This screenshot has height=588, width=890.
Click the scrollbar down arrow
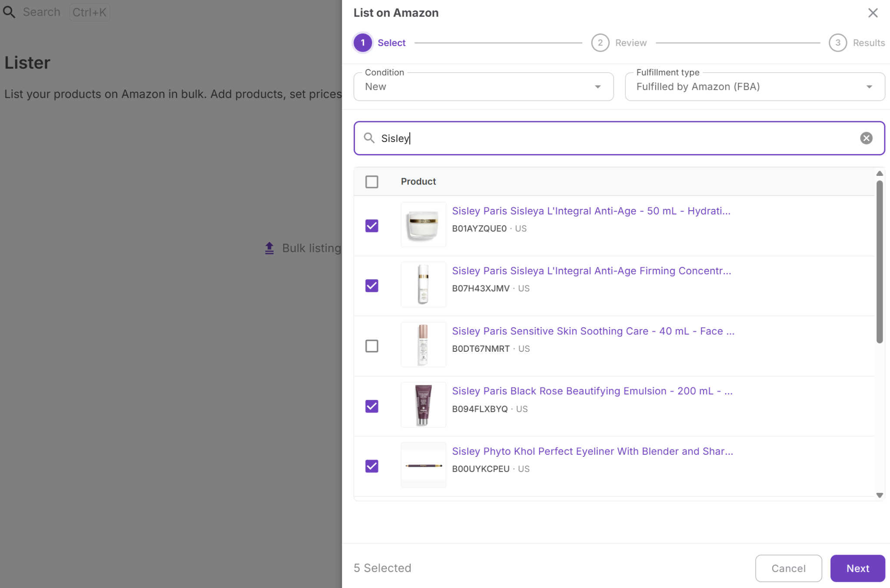pos(879,495)
